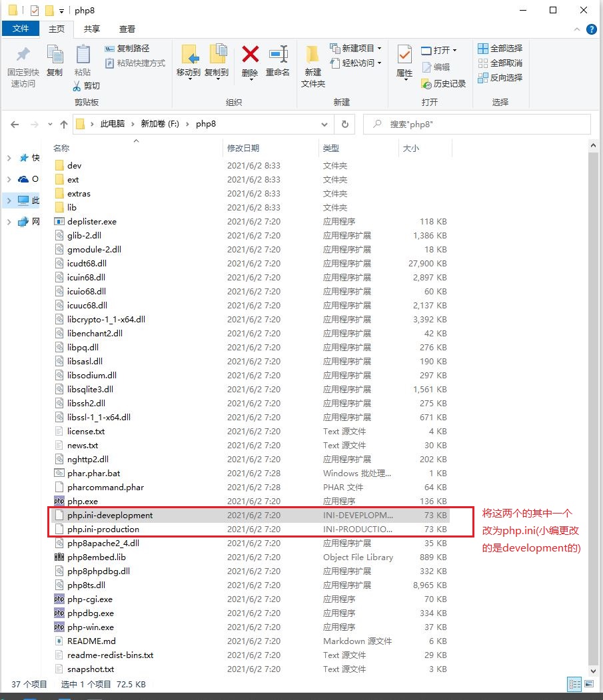Click the Delete (删除) red X icon

(x=250, y=55)
